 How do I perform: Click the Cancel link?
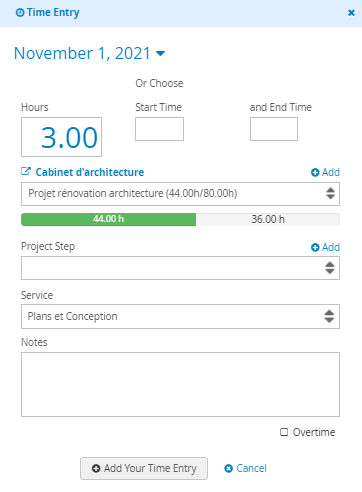pyautogui.click(x=245, y=468)
